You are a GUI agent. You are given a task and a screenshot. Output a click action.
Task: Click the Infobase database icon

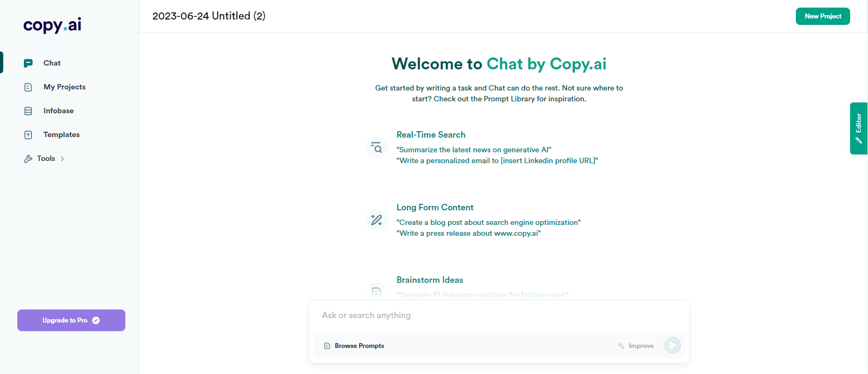tap(28, 111)
